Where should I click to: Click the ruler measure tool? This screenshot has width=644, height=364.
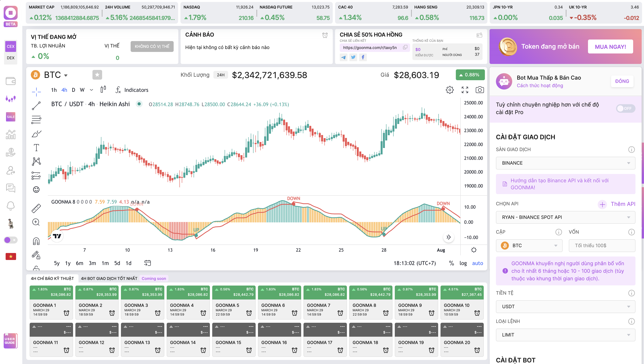(x=36, y=208)
